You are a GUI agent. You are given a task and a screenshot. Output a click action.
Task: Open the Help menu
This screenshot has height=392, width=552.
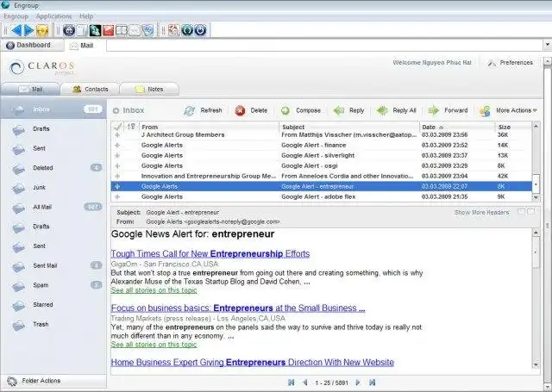coord(86,16)
